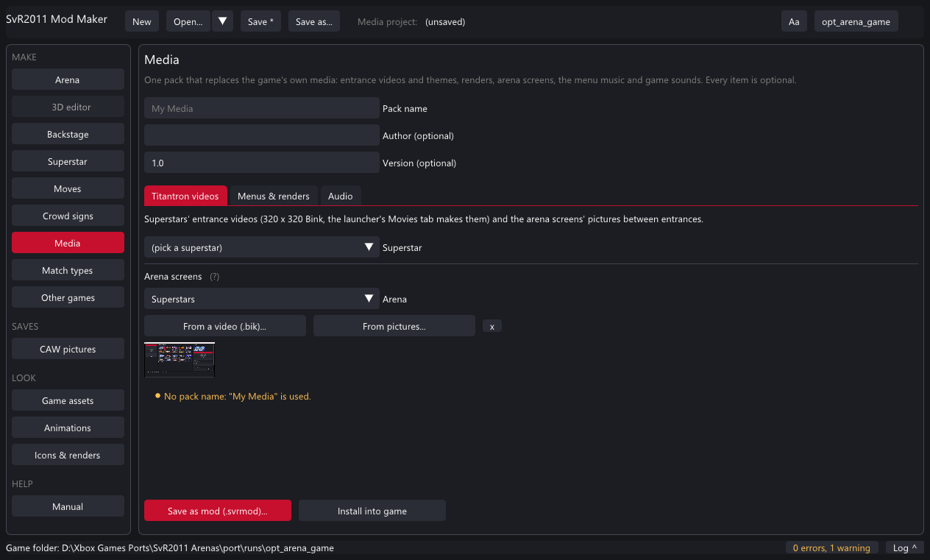Open the Icons & renders section
The width and height of the screenshot is (930, 560).
point(68,455)
